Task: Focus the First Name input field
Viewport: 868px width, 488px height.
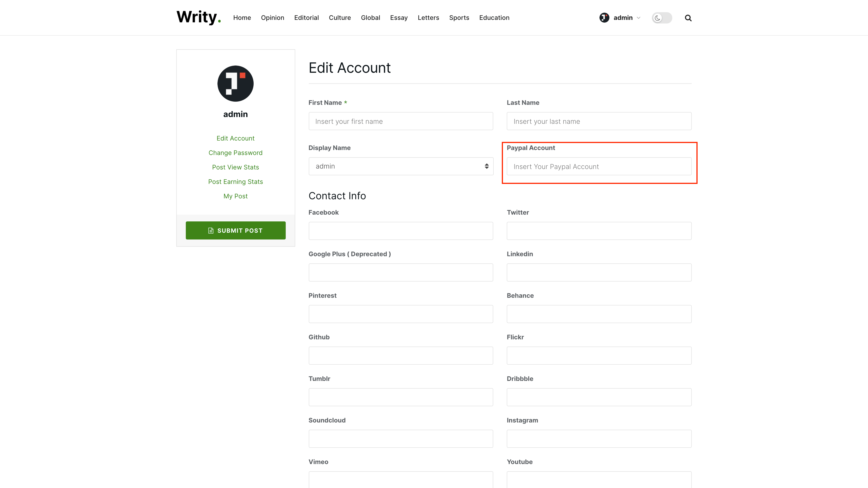Action: pyautogui.click(x=401, y=121)
